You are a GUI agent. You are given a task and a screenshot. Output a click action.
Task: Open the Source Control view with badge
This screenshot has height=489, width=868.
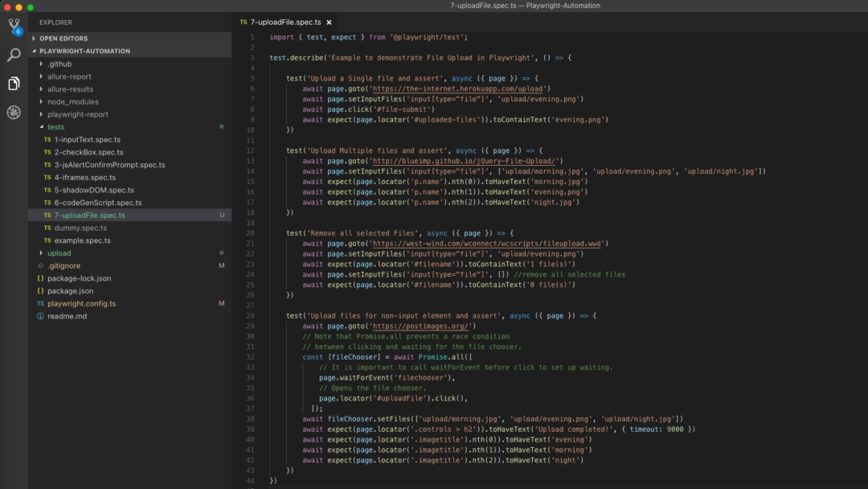point(14,27)
